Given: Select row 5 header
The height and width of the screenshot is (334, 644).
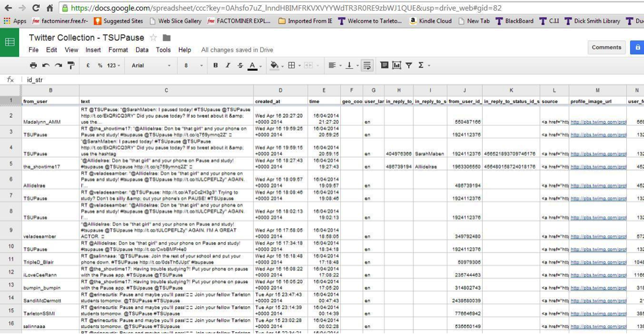Looking at the screenshot, I should (x=11, y=164).
